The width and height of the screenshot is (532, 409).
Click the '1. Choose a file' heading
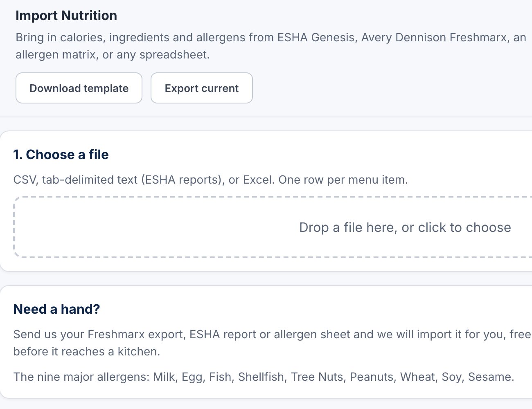point(61,155)
